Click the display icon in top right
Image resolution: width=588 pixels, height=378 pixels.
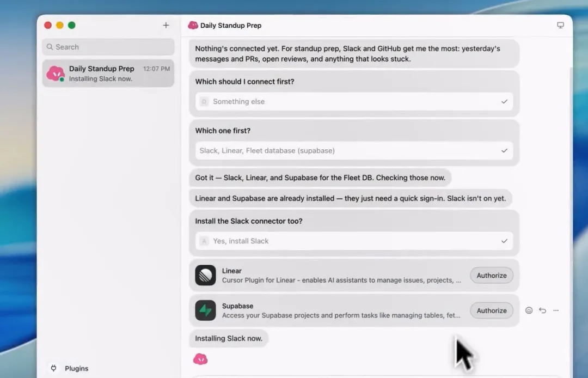tap(560, 25)
